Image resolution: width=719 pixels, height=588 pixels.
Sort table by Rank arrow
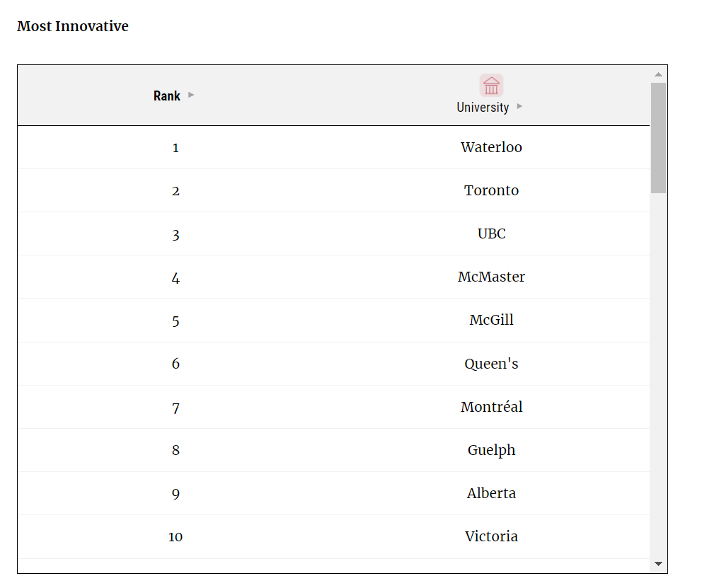click(x=191, y=95)
